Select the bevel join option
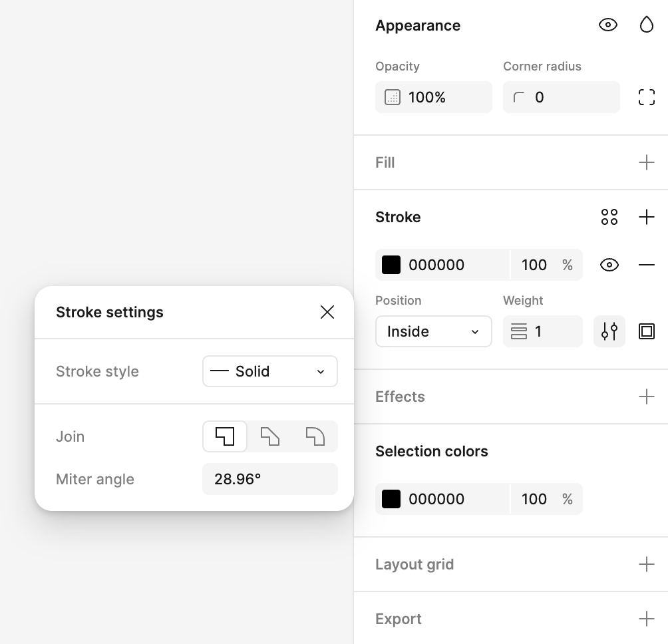This screenshot has height=644, width=668. click(270, 437)
